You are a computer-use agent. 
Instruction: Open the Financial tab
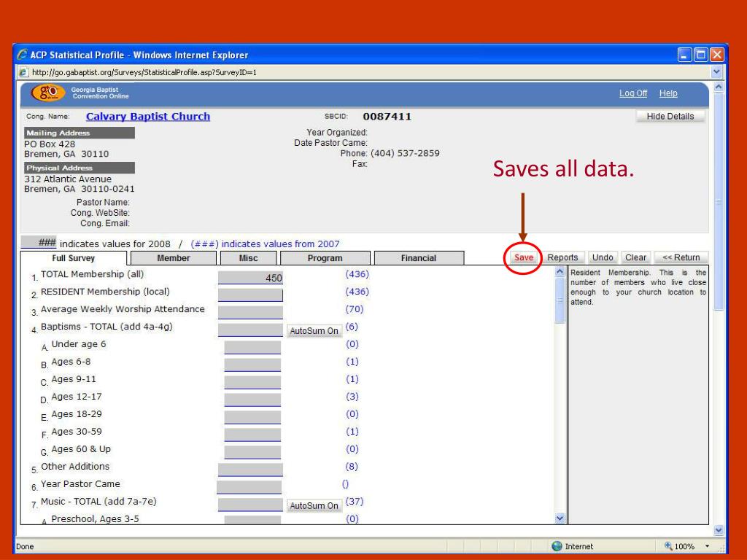coord(418,258)
